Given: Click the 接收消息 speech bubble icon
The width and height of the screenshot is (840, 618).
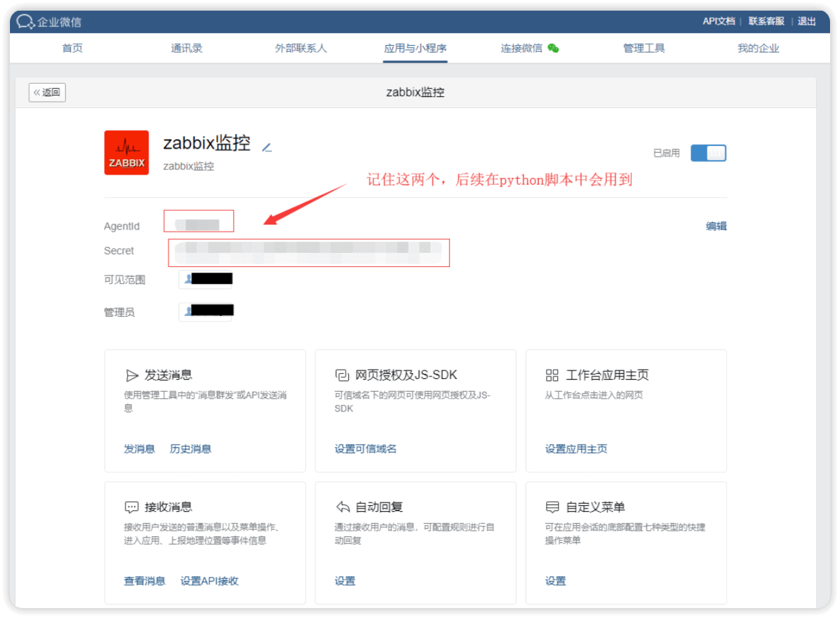Looking at the screenshot, I should click(x=131, y=508).
